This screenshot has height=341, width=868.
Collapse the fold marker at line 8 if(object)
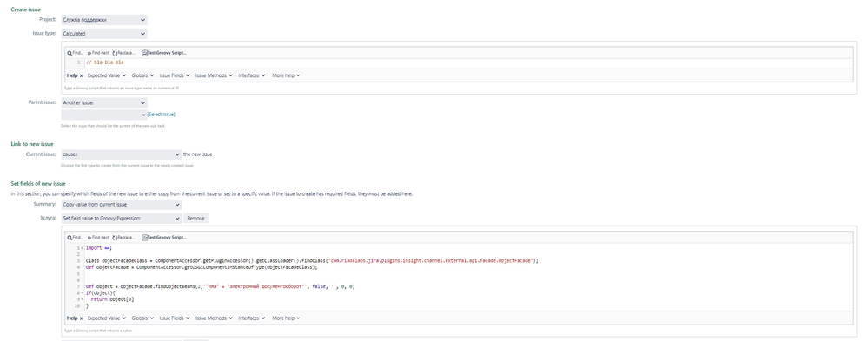pyautogui.click(x=83, y=293)
